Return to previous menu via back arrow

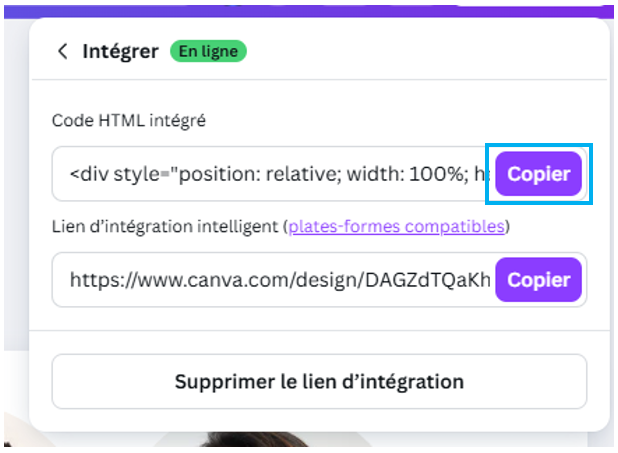coord(63,52)
